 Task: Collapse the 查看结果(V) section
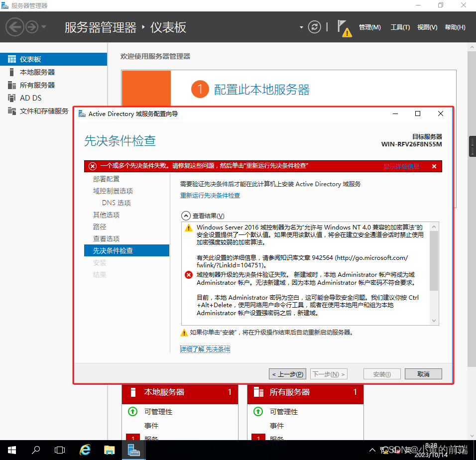[x=186, y=216]
